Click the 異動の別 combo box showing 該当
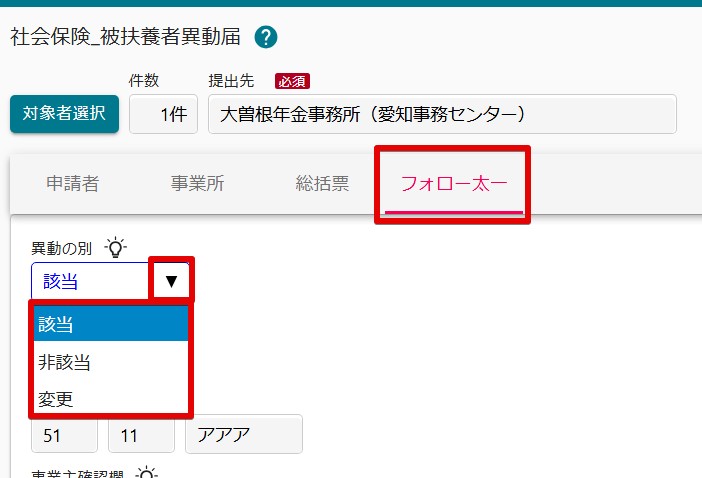The image size is (702, 478). click(110, 281)
